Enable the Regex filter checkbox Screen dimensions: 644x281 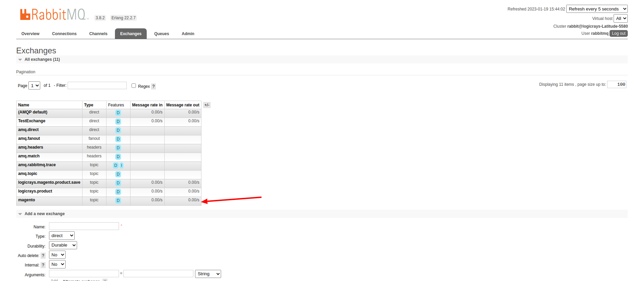pyautogui.click(x=134, y=86)
